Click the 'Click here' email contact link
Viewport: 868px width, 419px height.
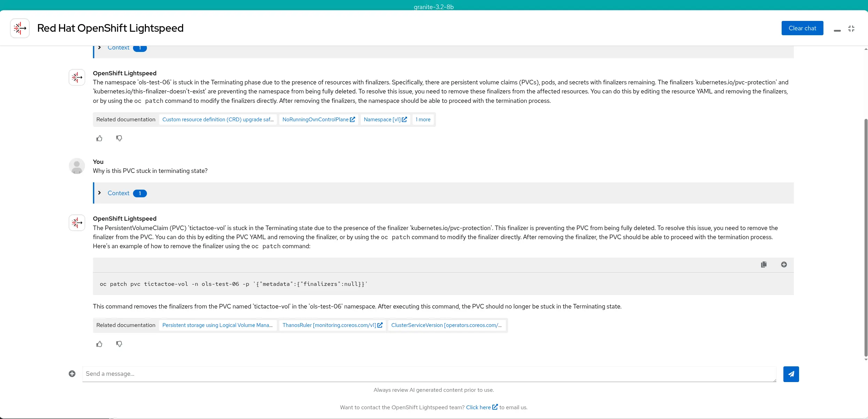pos(482,407)
